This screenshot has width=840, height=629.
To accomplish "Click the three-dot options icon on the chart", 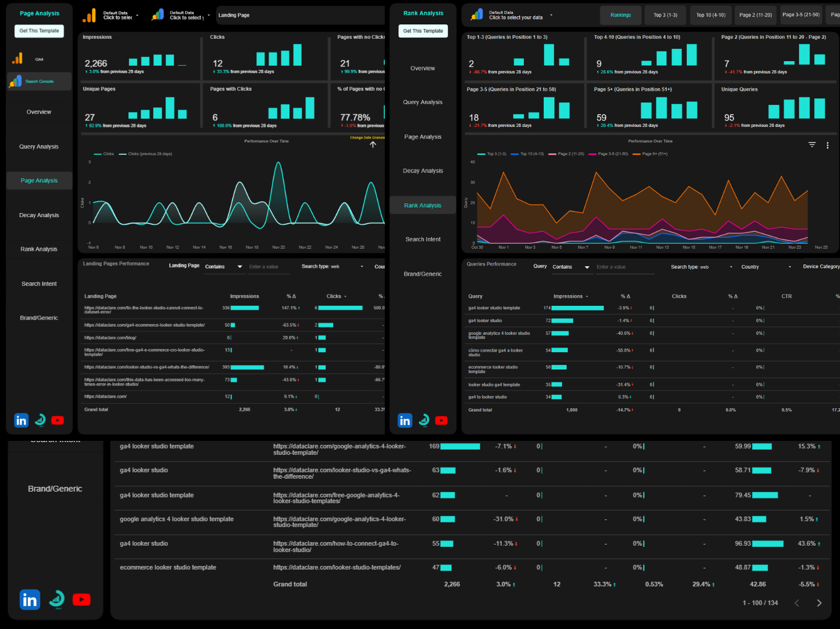I will 827,145.
